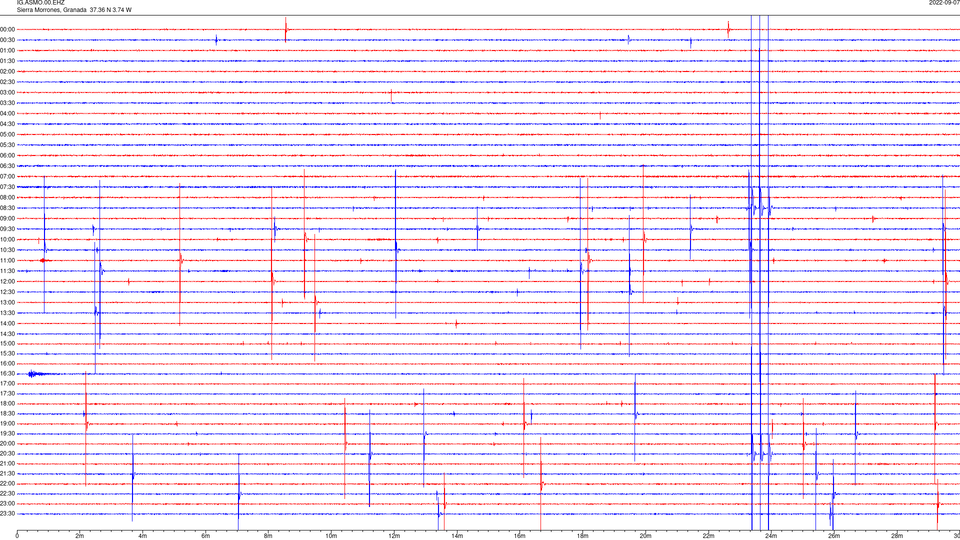This screenshot has height=540, width=960.
Task: Select the 08:30 trace time label
Action: [7, 208]
